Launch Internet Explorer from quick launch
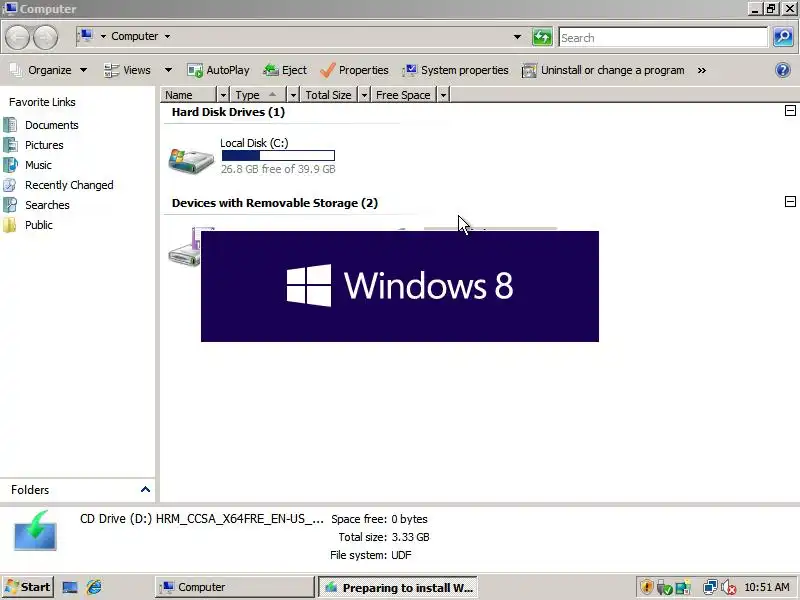 click(x=94, y=587)
